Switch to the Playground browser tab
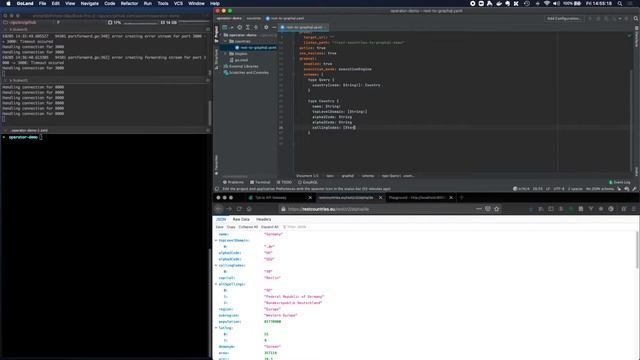This screenshot has width=640, height=360. pos(417,198)
